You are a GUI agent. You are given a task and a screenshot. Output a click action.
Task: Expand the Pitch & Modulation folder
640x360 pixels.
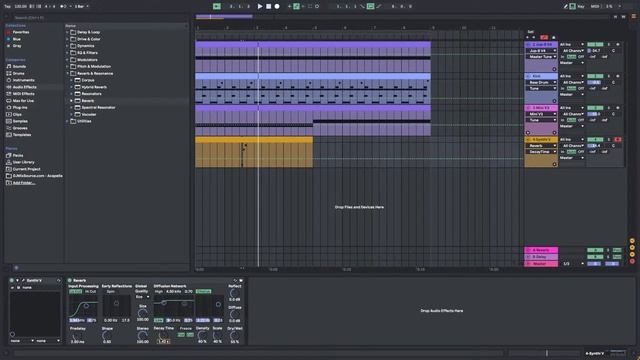point(67,67)
